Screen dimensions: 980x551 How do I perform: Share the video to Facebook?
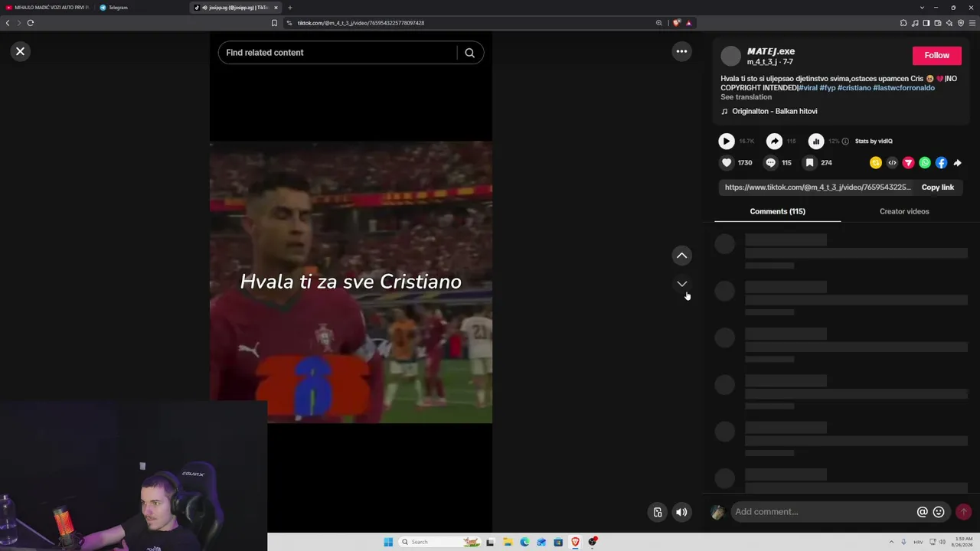click(x=941, y=162)
